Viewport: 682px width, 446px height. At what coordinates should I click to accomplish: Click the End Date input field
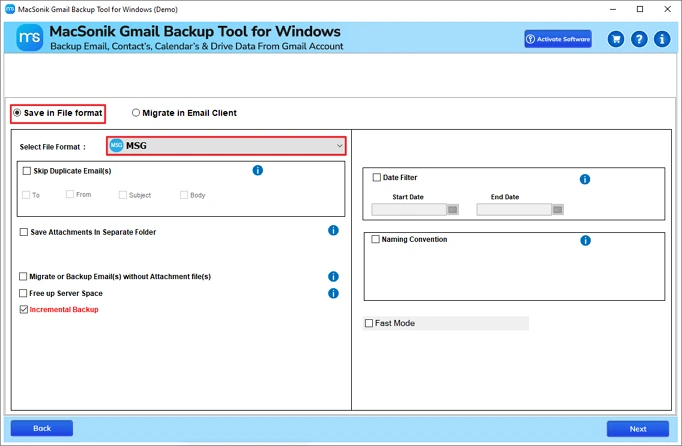[x=514, y=210]
